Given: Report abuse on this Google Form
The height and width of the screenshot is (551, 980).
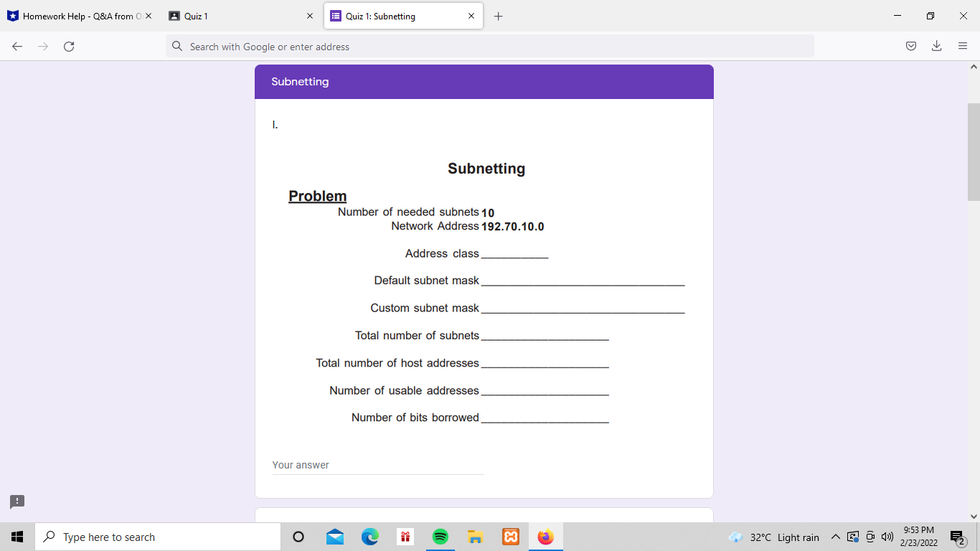Looking at the screenshot, I should point(17,501).
